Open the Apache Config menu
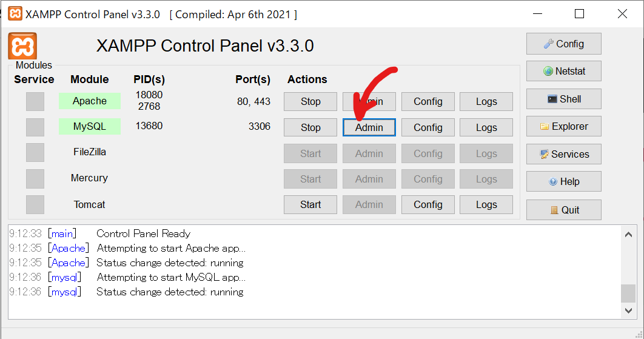Screen dimensions: 644x339 pos(428,101)
